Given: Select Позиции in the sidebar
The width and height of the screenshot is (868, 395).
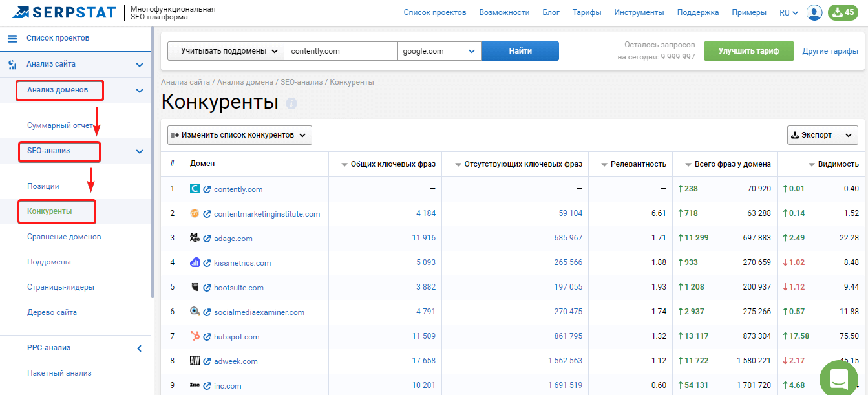Looking at the screenshot, I should 43,186.
